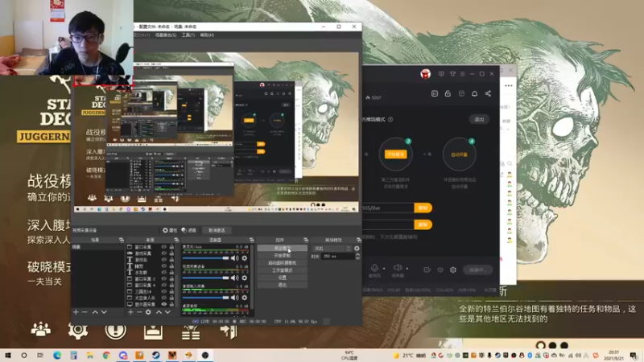Click the game's exclamation mark icon at bottom
This screenshot has width=644, height=362.
(115, 331)
